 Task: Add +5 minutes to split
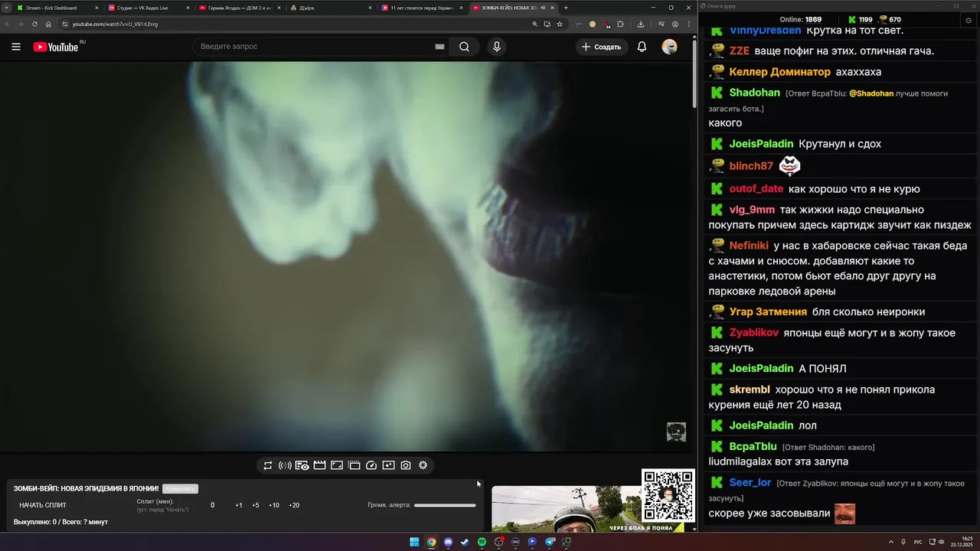click(256, 505)
